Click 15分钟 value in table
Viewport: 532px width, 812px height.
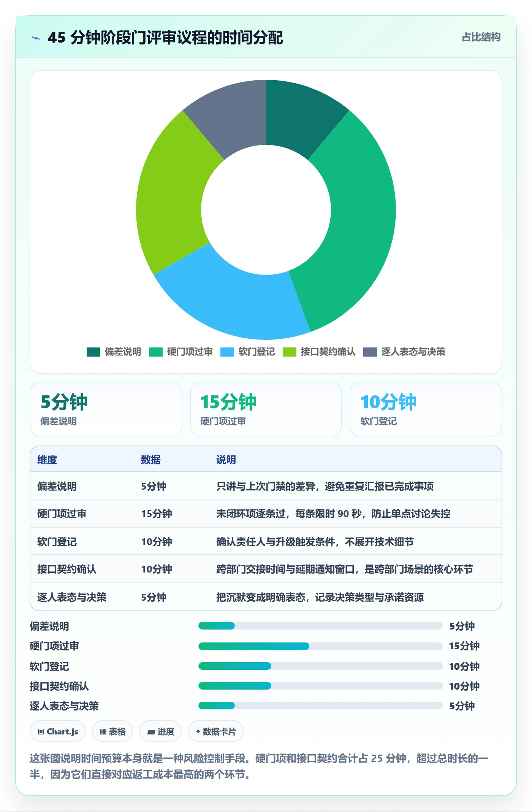coord(157,514)
